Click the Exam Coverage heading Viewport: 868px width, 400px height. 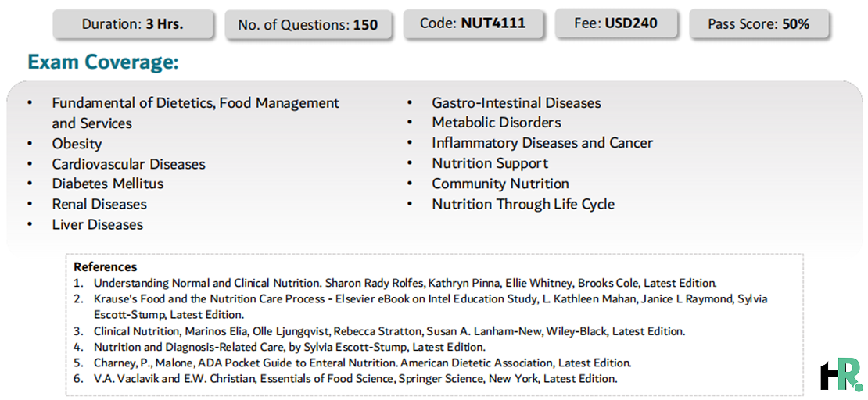(103, 62)
